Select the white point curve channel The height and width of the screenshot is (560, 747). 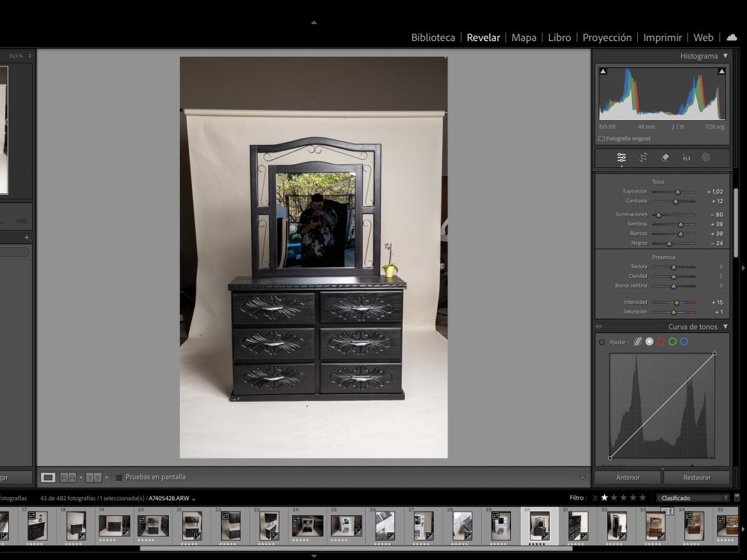pyautogui.click(x=649, y=341)
